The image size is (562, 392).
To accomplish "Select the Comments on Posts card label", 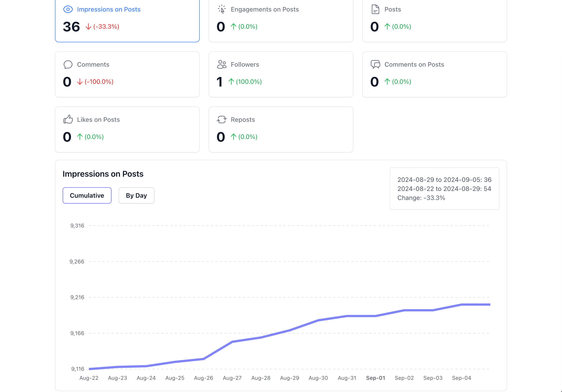I will coord(414,65).
